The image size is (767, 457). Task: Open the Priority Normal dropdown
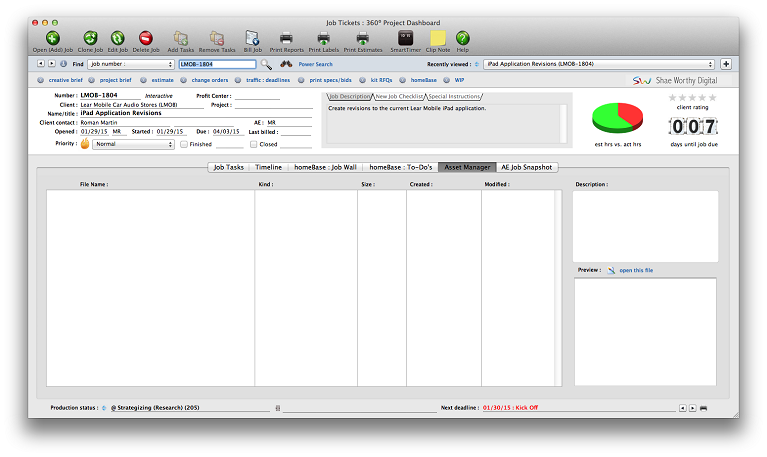pyautogui.click(x=134, y=144)
